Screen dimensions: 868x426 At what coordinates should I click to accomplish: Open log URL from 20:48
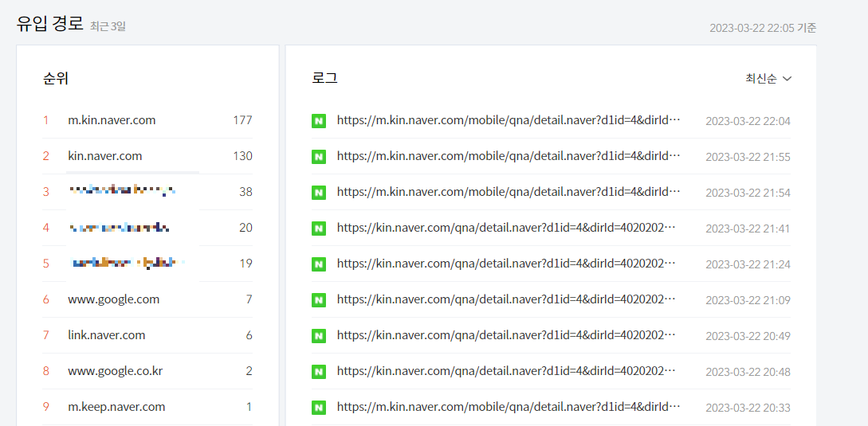[x=506, y=371]
